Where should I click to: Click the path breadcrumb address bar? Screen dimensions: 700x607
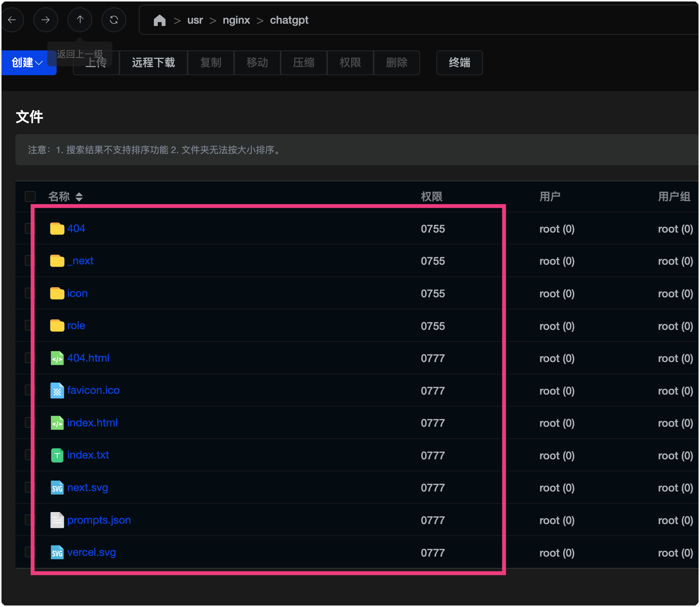click(419, 20)
